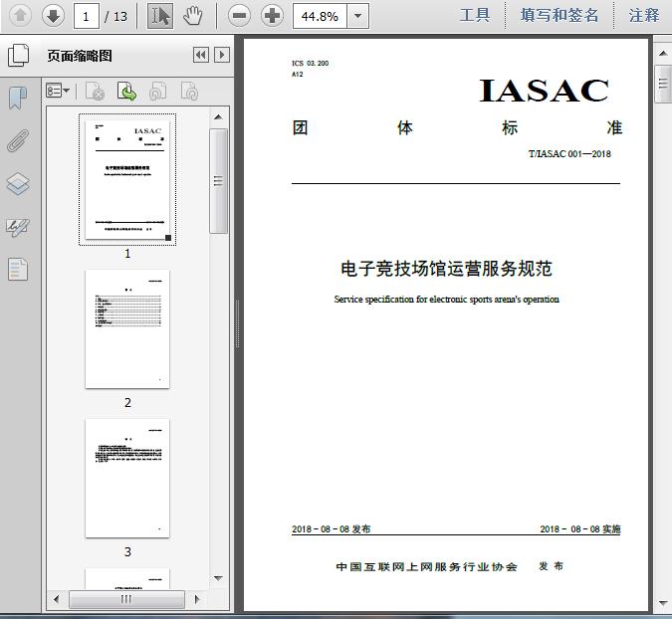Open the document content panel icon
The image size is (672, 619).
coord(18,270)
